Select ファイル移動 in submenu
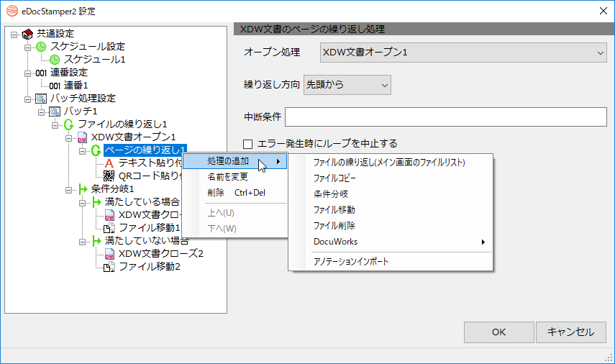615x364 pixels. pos(391,210)
